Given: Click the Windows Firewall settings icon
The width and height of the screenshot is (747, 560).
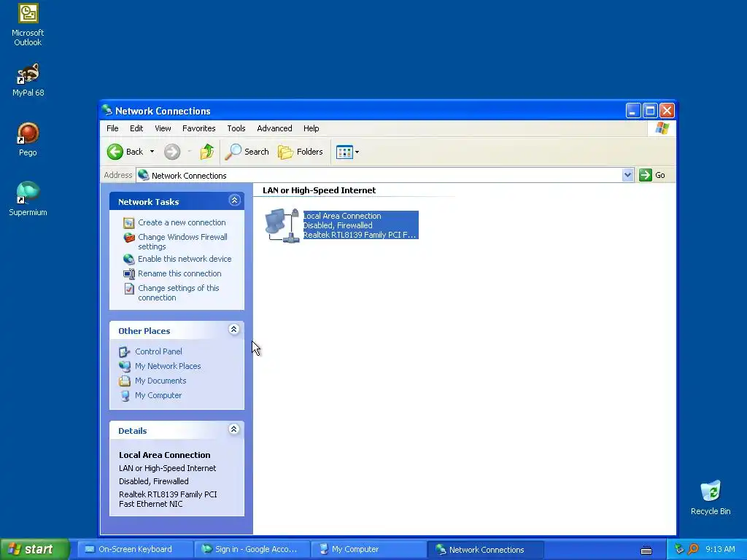Looking at the screenshot, I should [128, 237].
